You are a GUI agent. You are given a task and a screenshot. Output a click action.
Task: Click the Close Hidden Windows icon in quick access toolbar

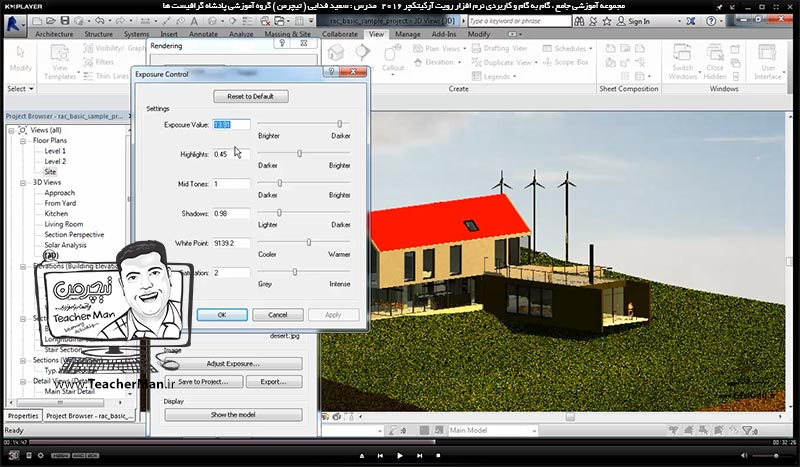tap(265, 21)
